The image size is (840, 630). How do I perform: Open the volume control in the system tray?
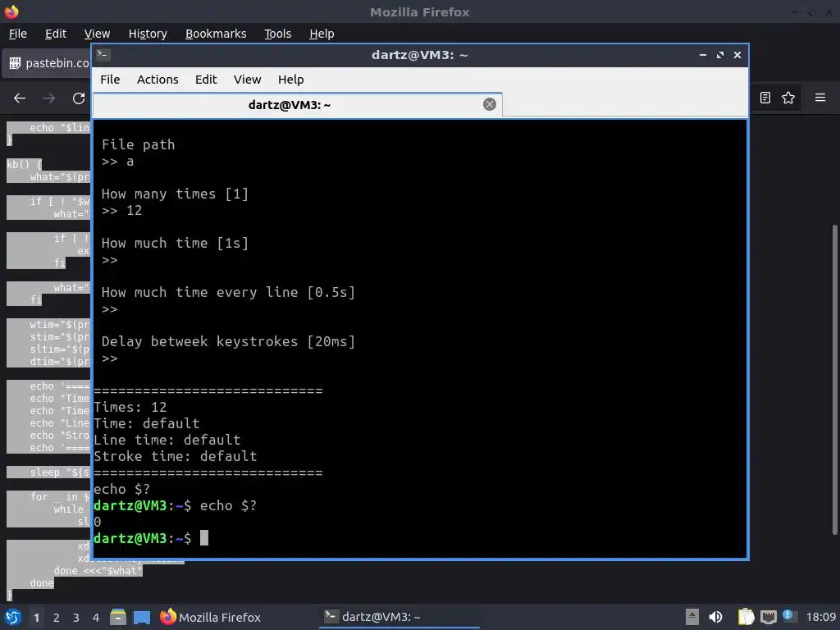(x=715, y=617)
